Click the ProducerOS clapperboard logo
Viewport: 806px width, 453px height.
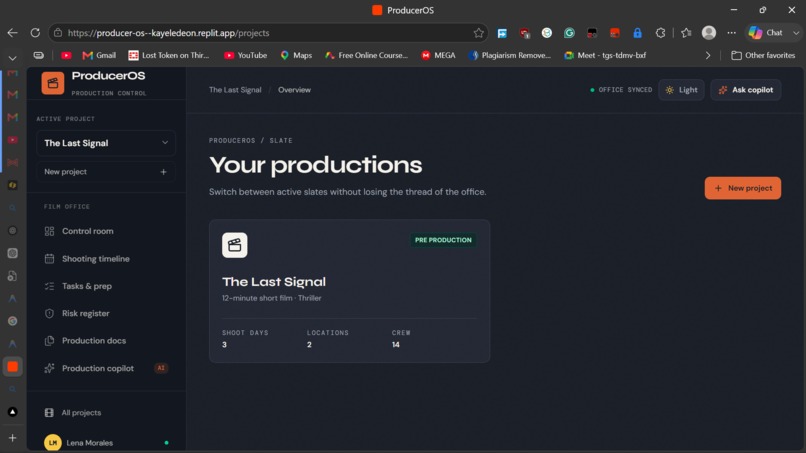53,83
